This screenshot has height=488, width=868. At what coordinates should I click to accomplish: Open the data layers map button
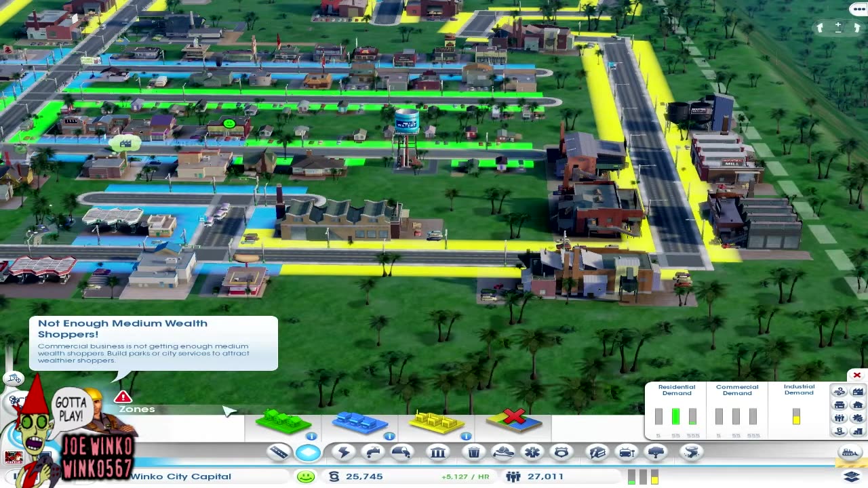tap(852, 476)
